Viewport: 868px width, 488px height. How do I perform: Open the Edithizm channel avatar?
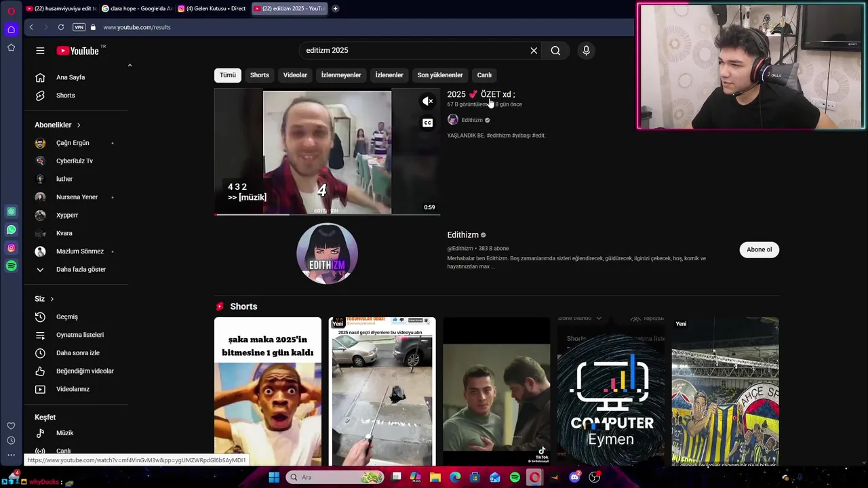tap(328, 253)
